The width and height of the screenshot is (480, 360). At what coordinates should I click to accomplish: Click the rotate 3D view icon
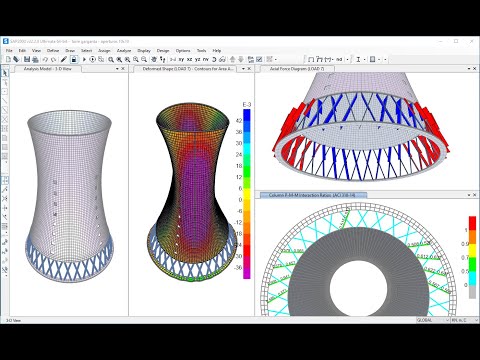tap(214, 59)
